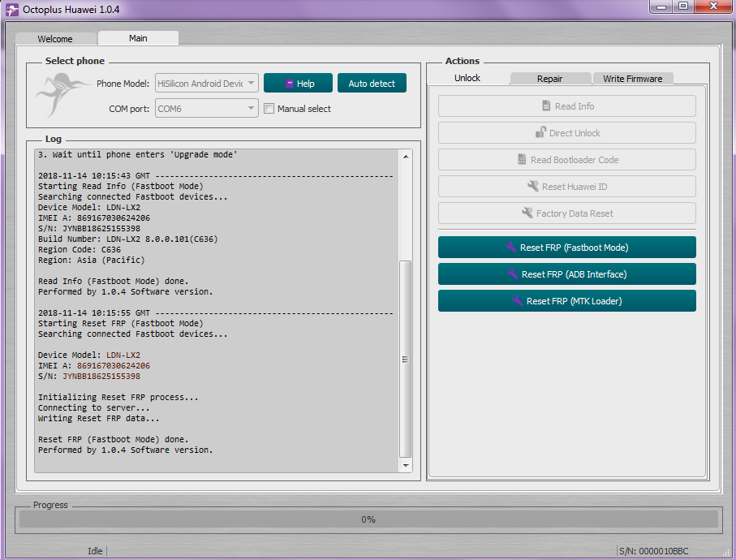Select the Write Firmware tab
The width and height of the screenshot is (736, 560).
[632, 79]
